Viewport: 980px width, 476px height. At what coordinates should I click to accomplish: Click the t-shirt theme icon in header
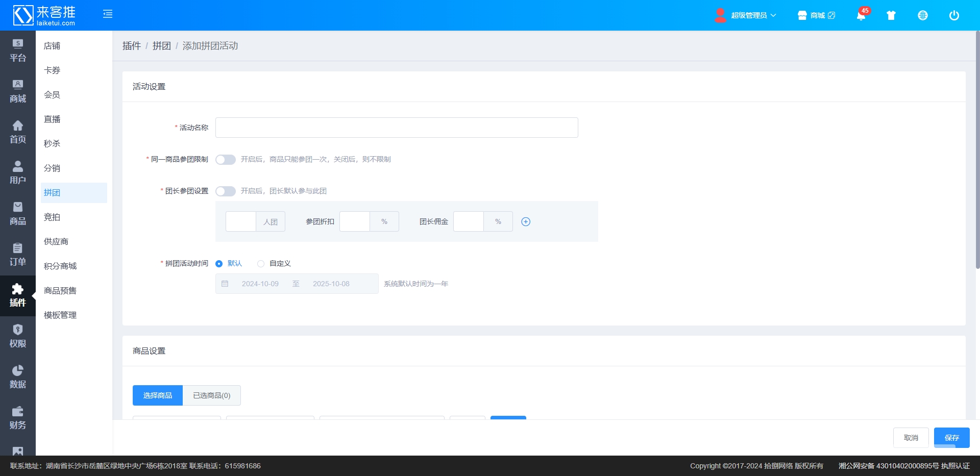(891, 15)
